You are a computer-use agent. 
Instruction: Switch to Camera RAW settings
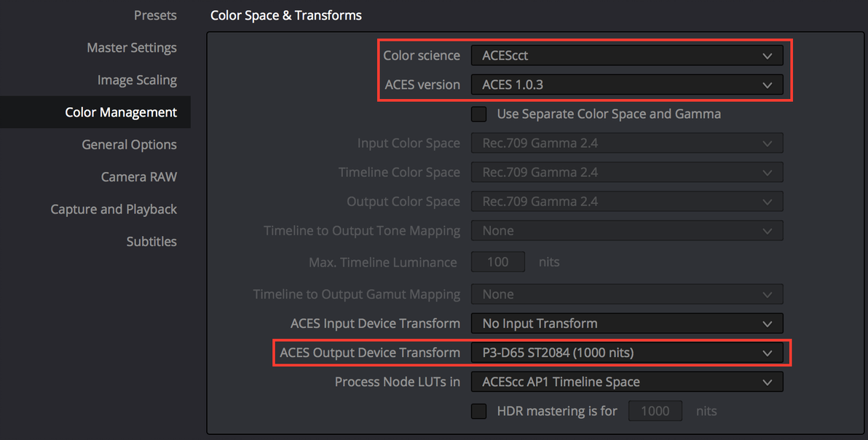138,177
